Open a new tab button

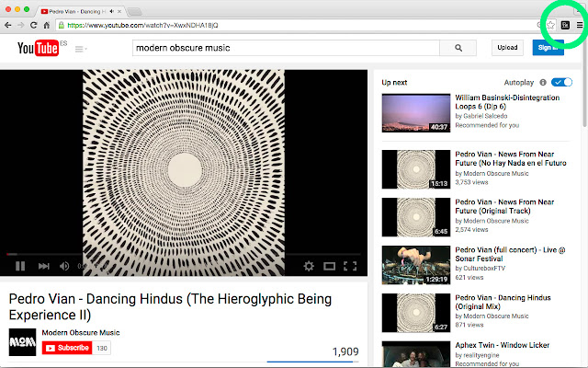[134, 12]
